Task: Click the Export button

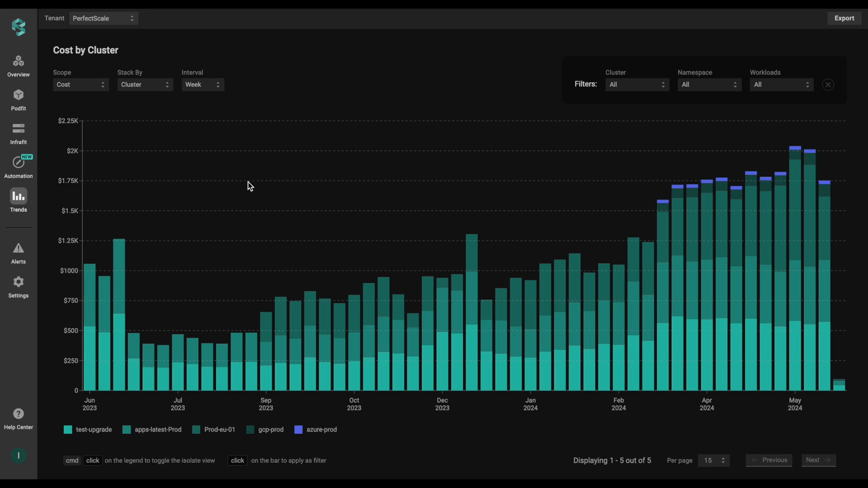Action: [x=844, y=18]
